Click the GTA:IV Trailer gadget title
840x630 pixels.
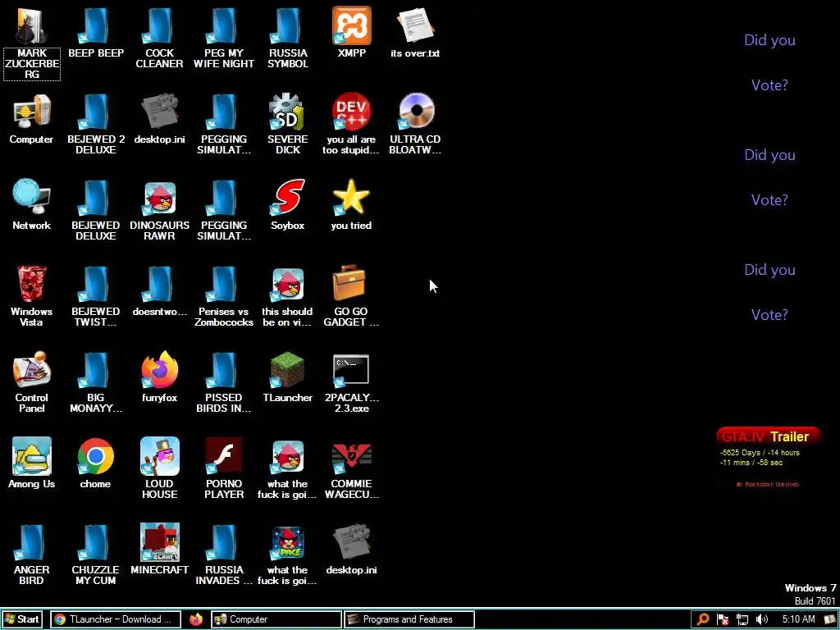[768, 436]
